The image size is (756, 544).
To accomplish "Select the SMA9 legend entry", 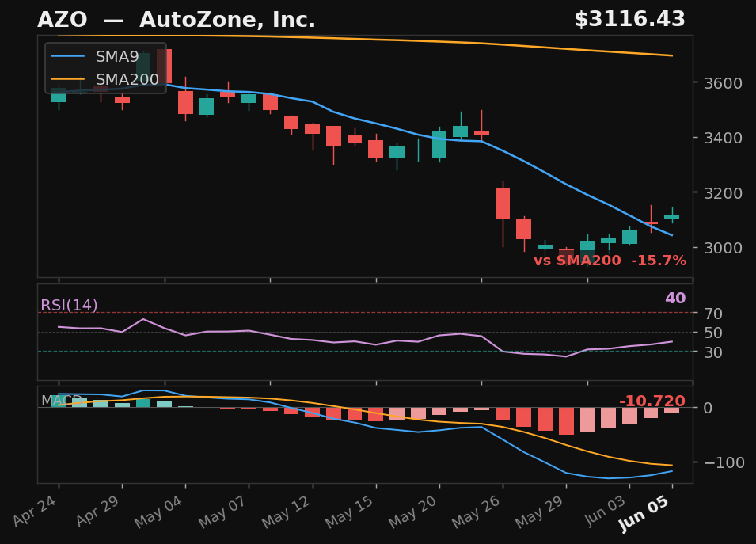I will (95, 56).
